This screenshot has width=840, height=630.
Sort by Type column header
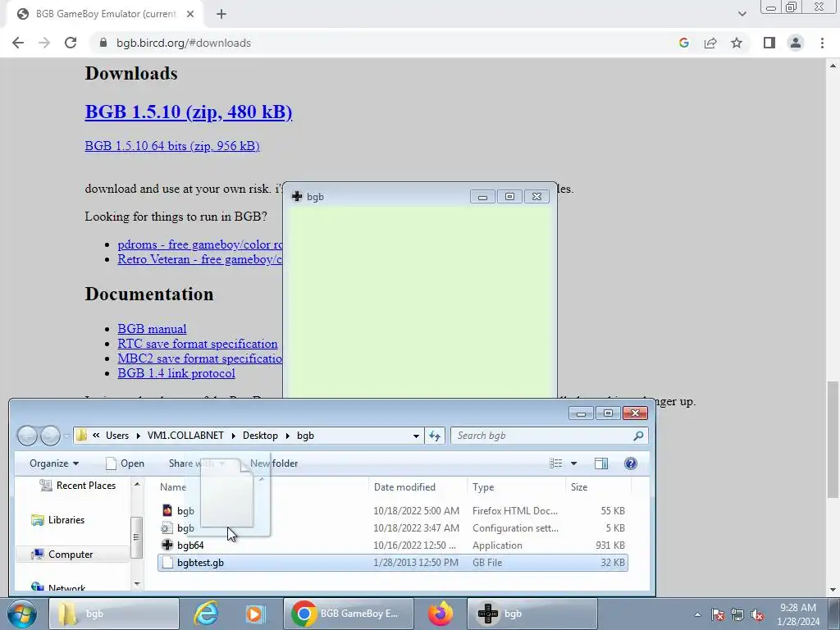(x=483, y=487)
